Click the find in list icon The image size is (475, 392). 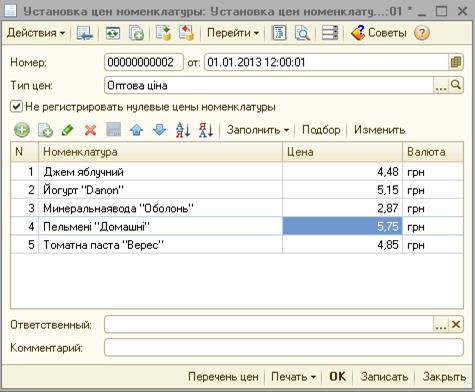click(x=85, y=33)
